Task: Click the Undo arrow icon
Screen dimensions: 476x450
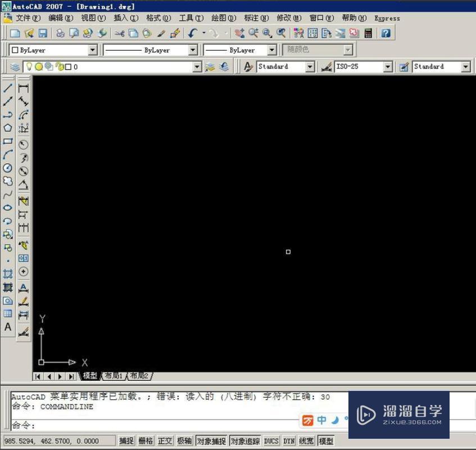Action: click(193, 33)
